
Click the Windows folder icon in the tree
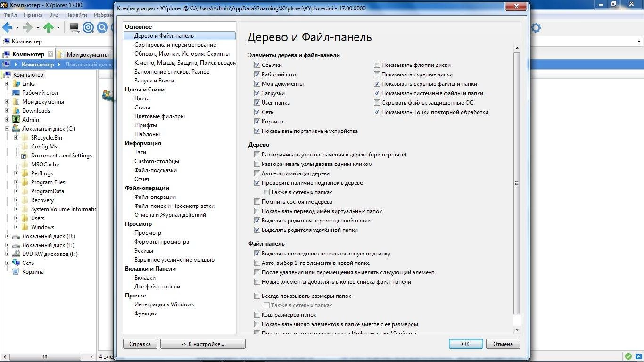(25, 227)
